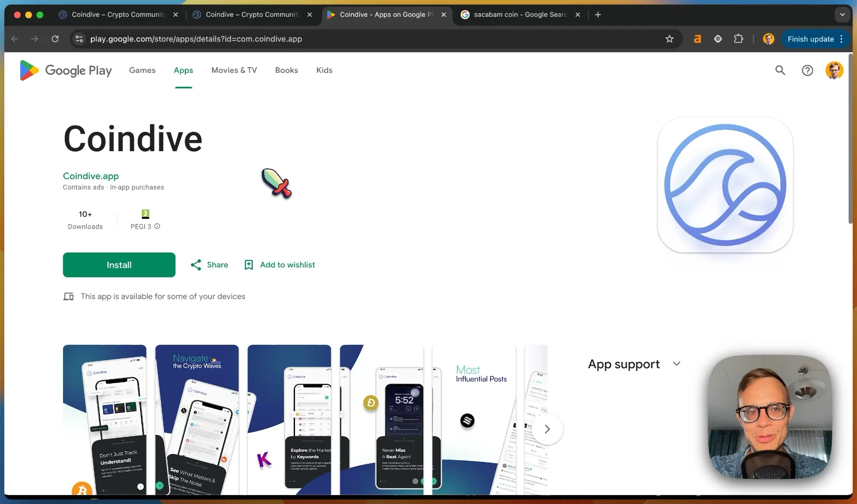The width and height of the screenshot is (857, 504).
Task: Add Coindive to wishlist
Action: pos(280,265)
